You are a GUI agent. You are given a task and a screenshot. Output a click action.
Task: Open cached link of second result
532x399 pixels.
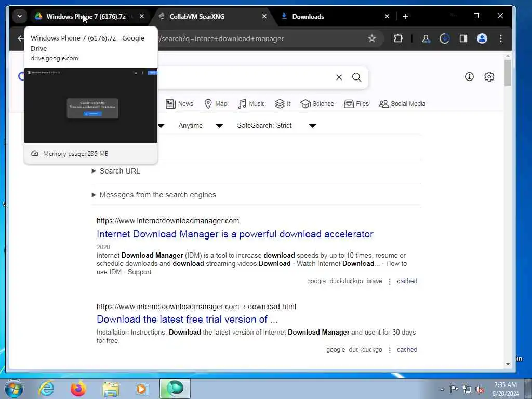point(407,350)
